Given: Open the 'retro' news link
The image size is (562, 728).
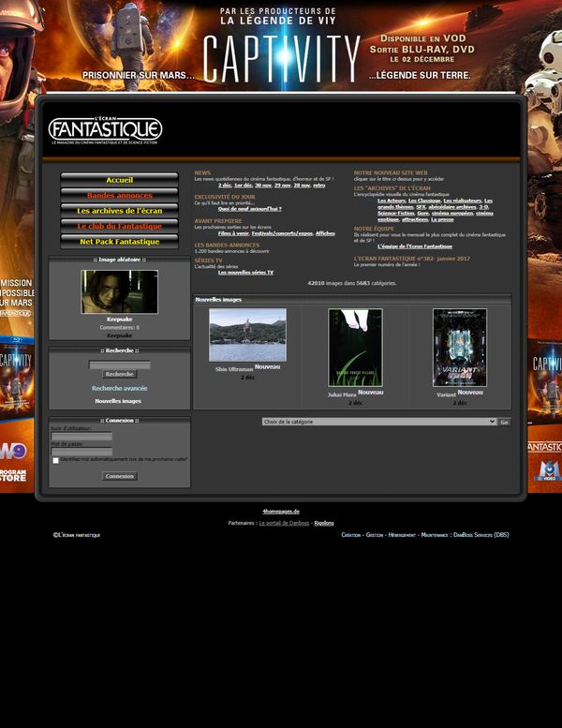Looking at the screenshot, I should pyautogui.click(x=319, y=186).
